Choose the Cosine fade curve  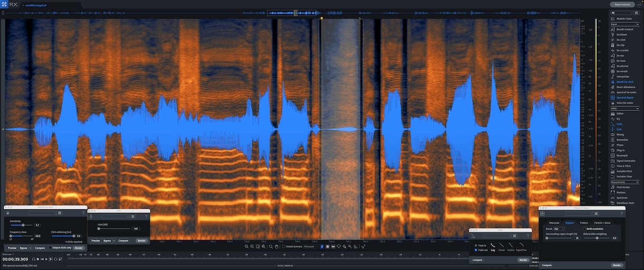tap(511, 247)
